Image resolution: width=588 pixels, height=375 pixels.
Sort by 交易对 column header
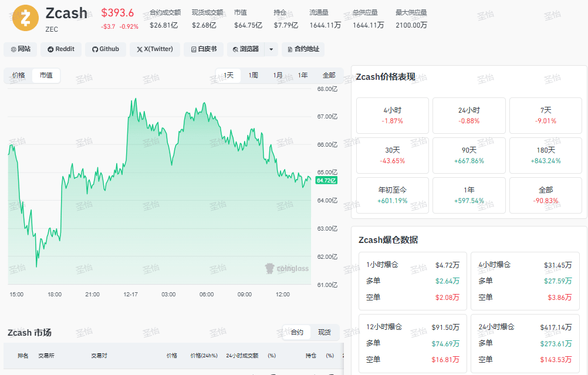coord(99,356)
